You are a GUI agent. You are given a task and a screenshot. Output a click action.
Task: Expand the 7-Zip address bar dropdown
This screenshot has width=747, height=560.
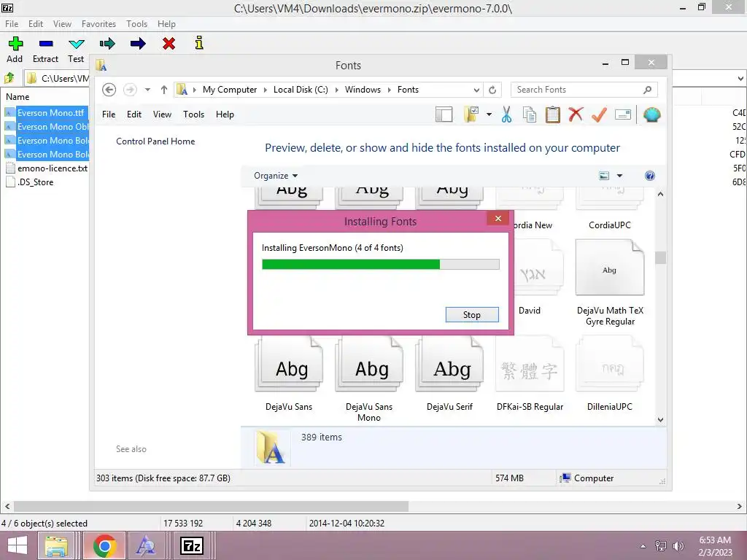tap(741, 79)
